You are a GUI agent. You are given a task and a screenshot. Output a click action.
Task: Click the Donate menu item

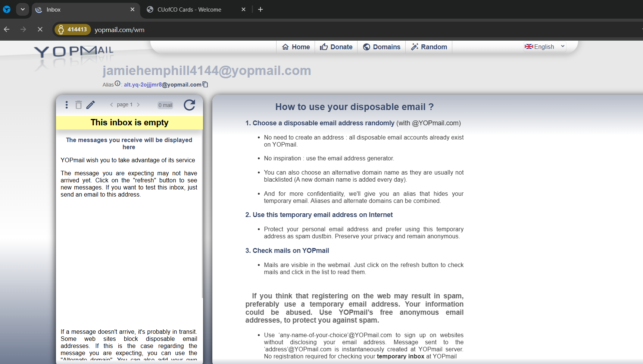click(x=336, y=47)
